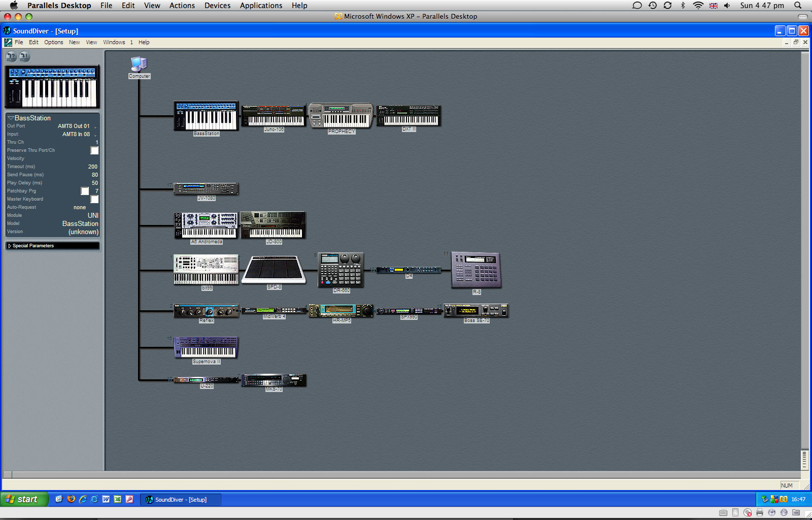Click the BassStation keyboard preview image

pos(52,87)
